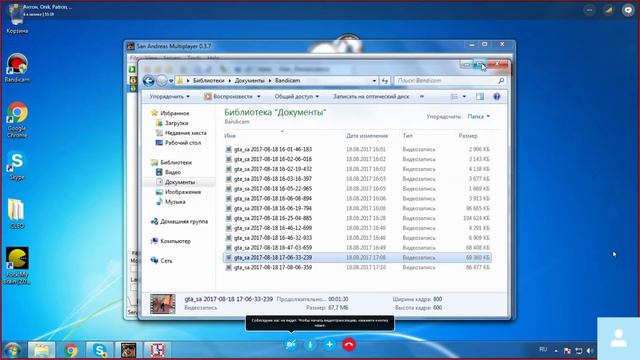Click the RU language indicator in the tray

[543, 350]
